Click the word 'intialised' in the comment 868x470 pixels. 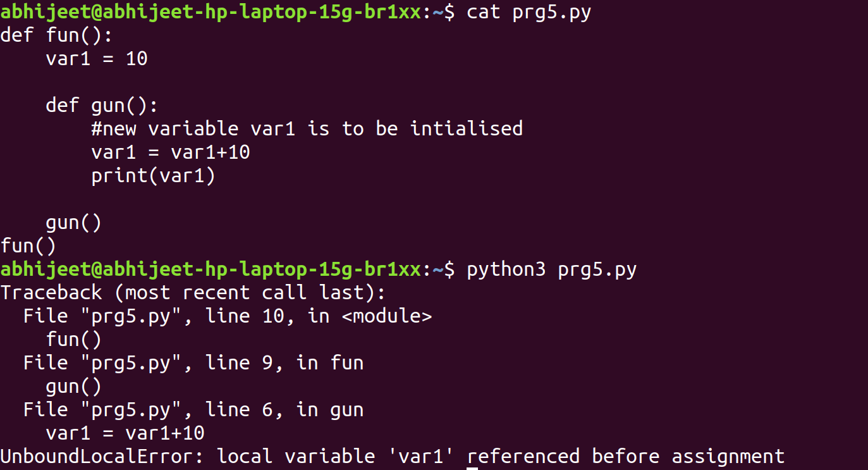pyautogui.click(x=466, y=129)
